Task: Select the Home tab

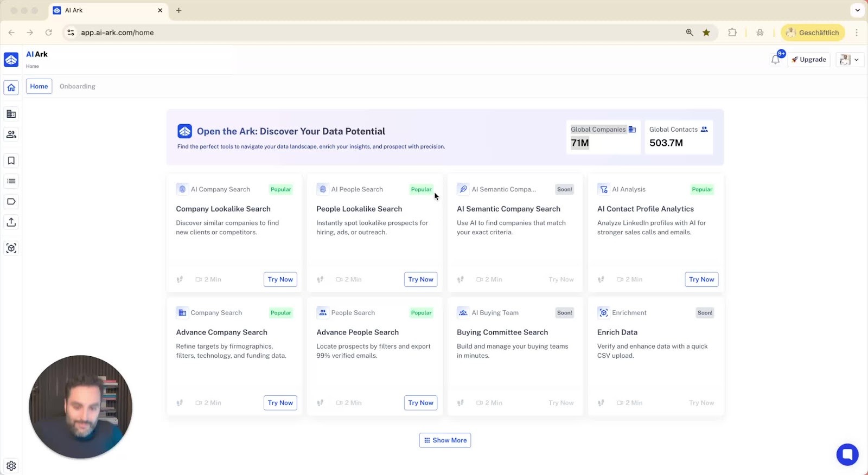Action: pos(39,86)
